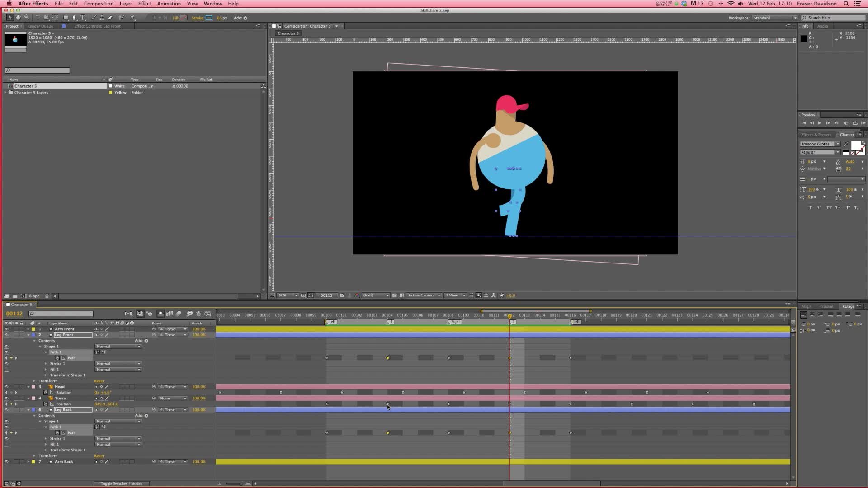
Task: Open the Composition menu
Action: (x=99, y=4)
